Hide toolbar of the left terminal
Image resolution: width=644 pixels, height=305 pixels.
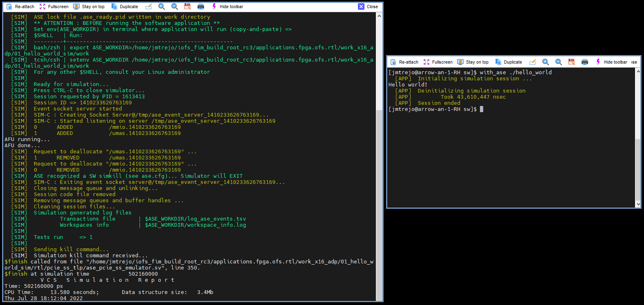pyautogui.click(x=227, y=7)
